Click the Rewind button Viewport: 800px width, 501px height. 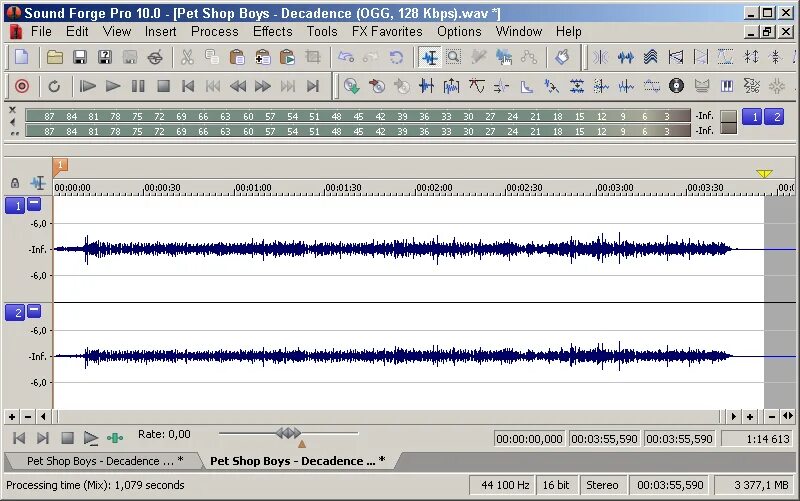click(x=238, y=86)
